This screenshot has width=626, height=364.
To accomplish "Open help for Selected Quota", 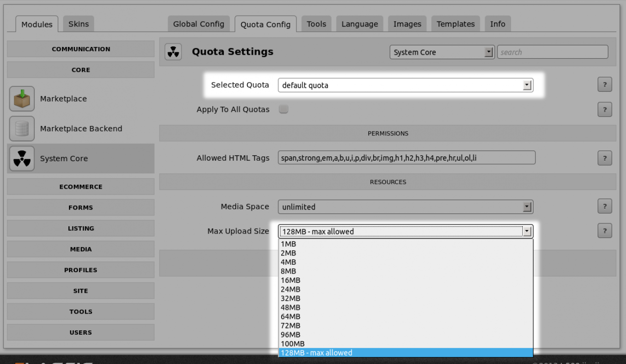I will tap(604, 85).
